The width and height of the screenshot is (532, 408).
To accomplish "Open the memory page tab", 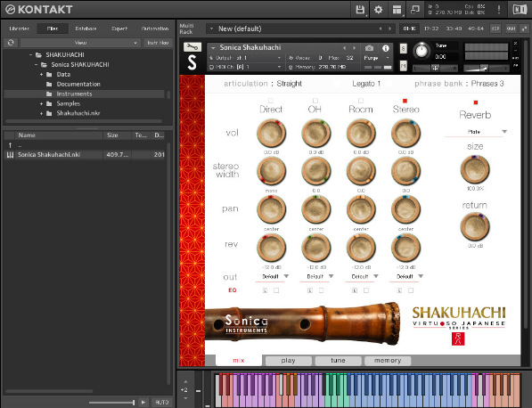I will (x=388, y=361).
